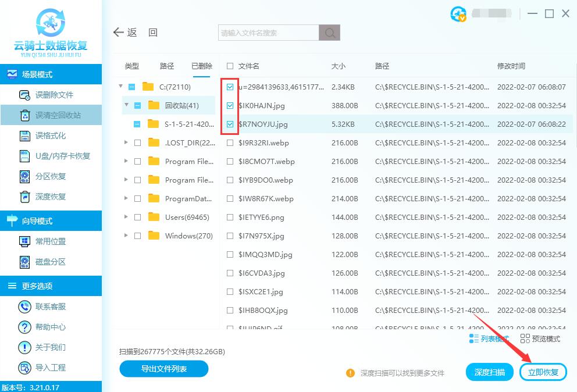
Task: Click 返回 back link
Action: click(x=136, y=33)
